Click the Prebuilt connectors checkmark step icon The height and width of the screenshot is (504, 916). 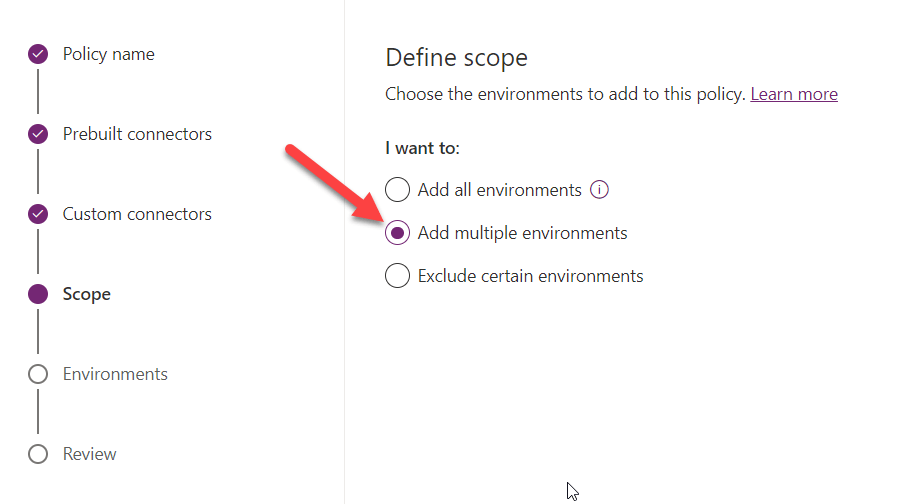pyautogui.click(x=38, y=134)
